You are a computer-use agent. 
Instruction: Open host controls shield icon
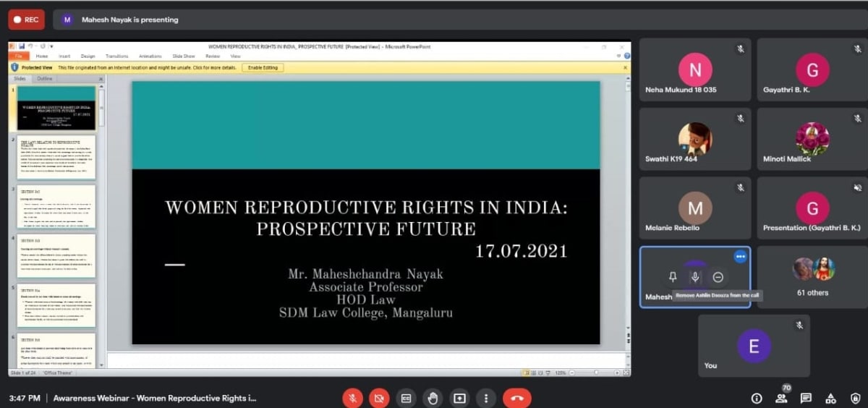tap(856, 398)
